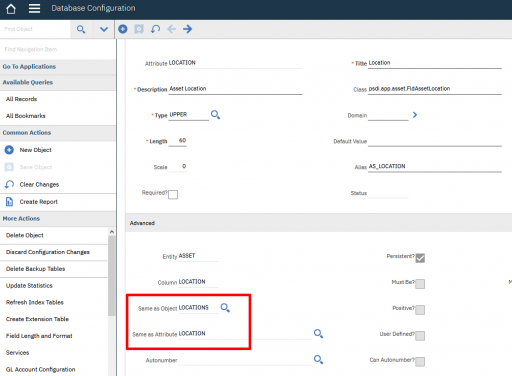This screenshot has width=512, height=376.
Task: Click the New Object icon in Common Actions
Action: (9, 150)
